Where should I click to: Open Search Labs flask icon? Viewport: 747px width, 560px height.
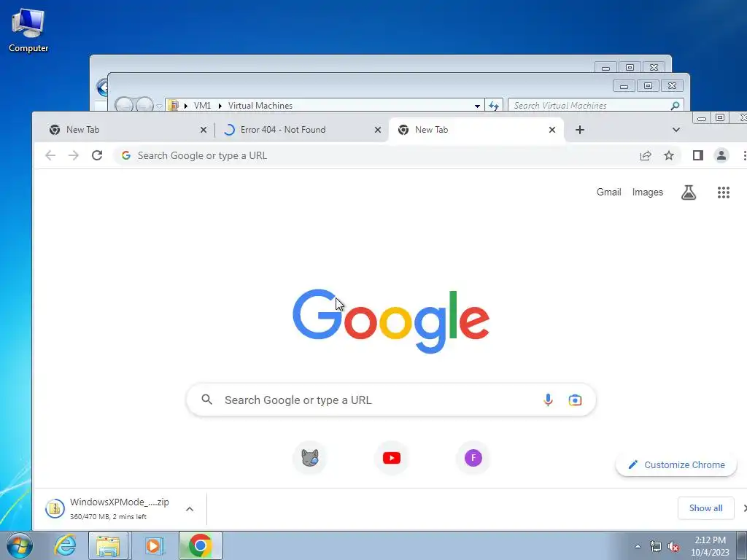tap(689, 192)
